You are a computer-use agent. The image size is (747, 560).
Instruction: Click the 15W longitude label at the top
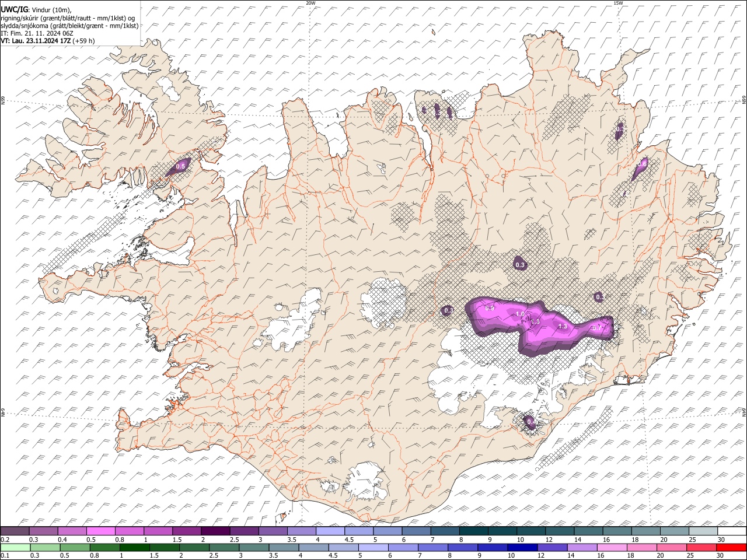[618, 3]
